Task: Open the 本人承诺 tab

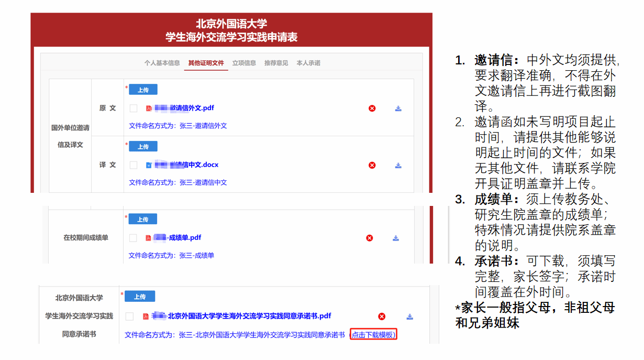Action: 308,63
